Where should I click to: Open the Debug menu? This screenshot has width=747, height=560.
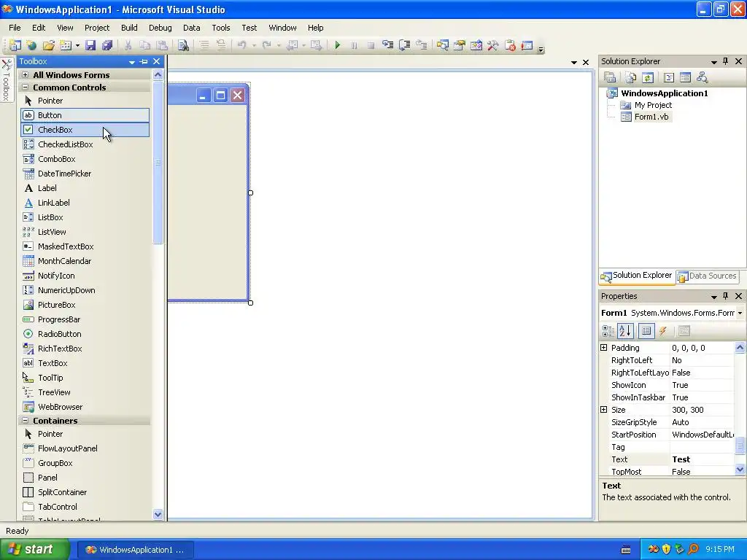click(x=160, y=28)
